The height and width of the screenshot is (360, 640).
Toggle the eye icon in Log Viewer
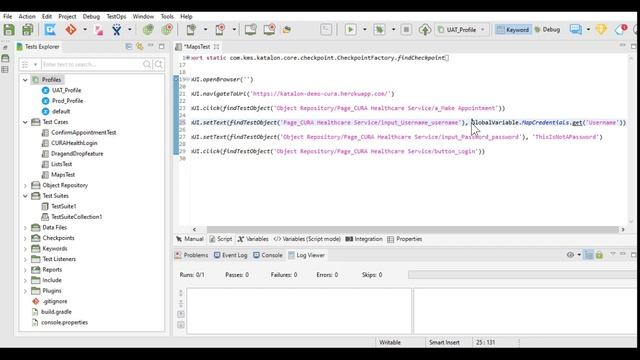tap(570, 255)
